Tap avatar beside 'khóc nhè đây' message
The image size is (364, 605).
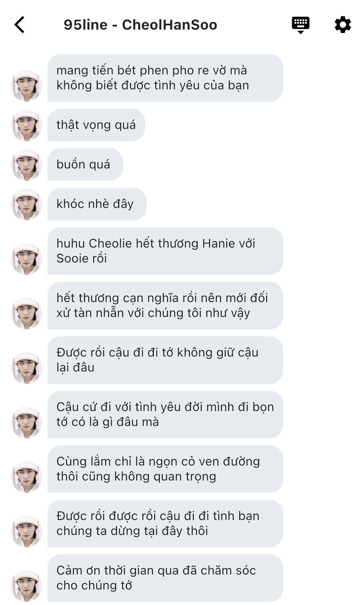coord(26,204)
